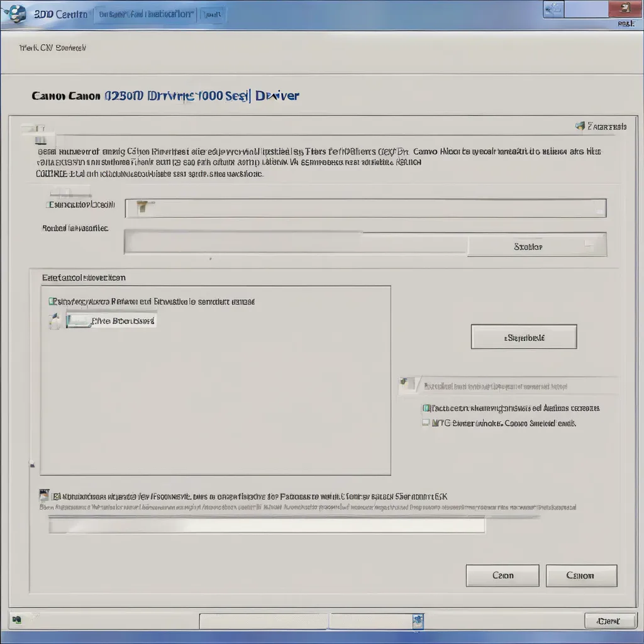The width and height of the screenshot is (644, 644).
Task: Click the 'Sieribvsle' button
Action: point(524,337)
